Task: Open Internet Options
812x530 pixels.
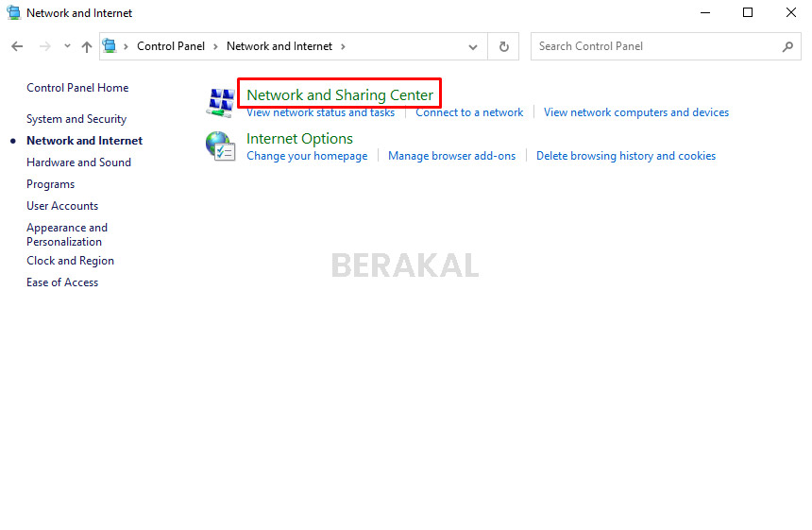Action: click(x=299, y=138)
